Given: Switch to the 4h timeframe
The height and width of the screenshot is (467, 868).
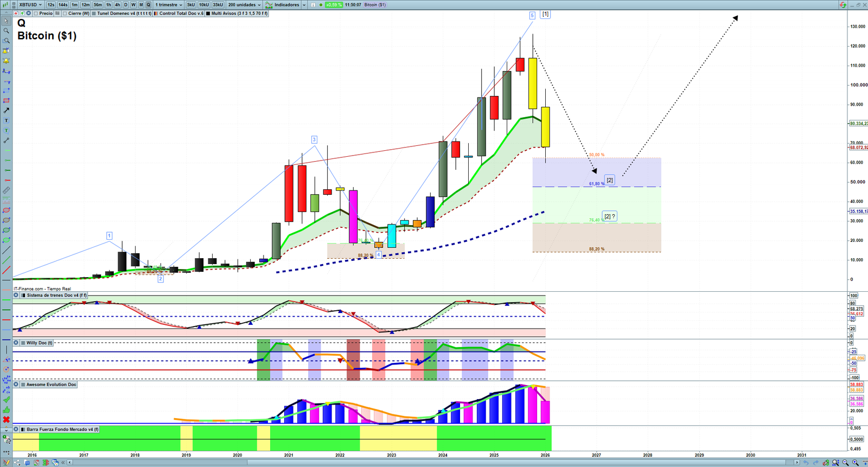Looking at the screenshot, I should (x=117, y=5).
